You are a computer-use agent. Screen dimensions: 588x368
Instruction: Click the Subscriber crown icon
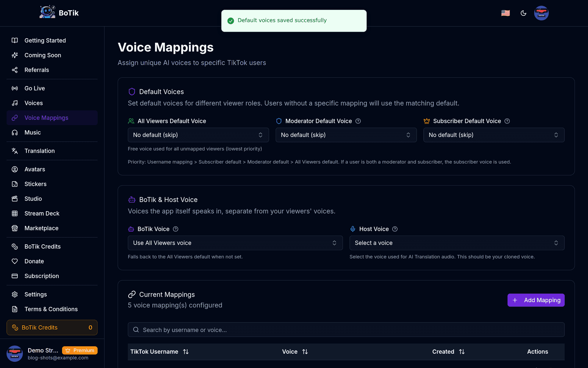click(x=427, y=121)
